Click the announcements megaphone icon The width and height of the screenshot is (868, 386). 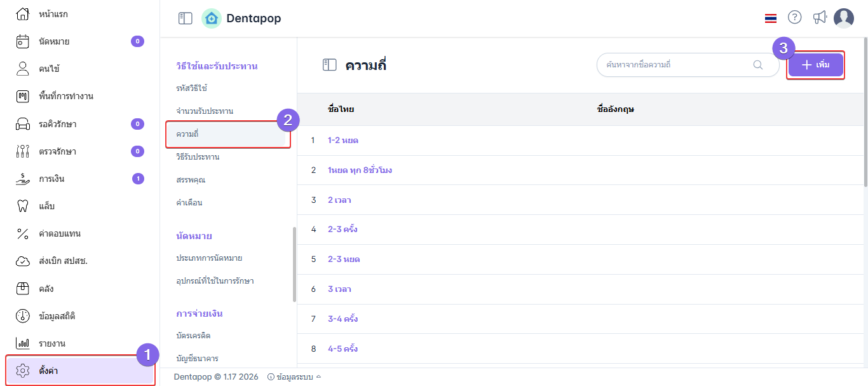pos(820,18)
